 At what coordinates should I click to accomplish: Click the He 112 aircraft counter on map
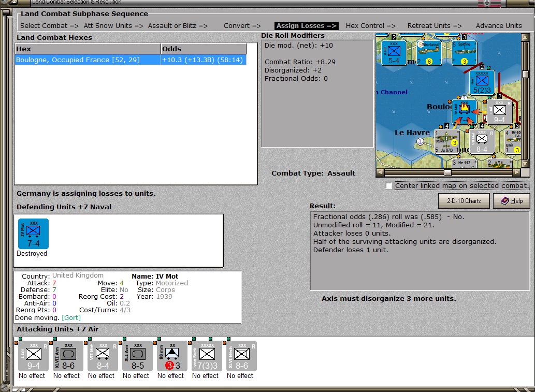465,164
